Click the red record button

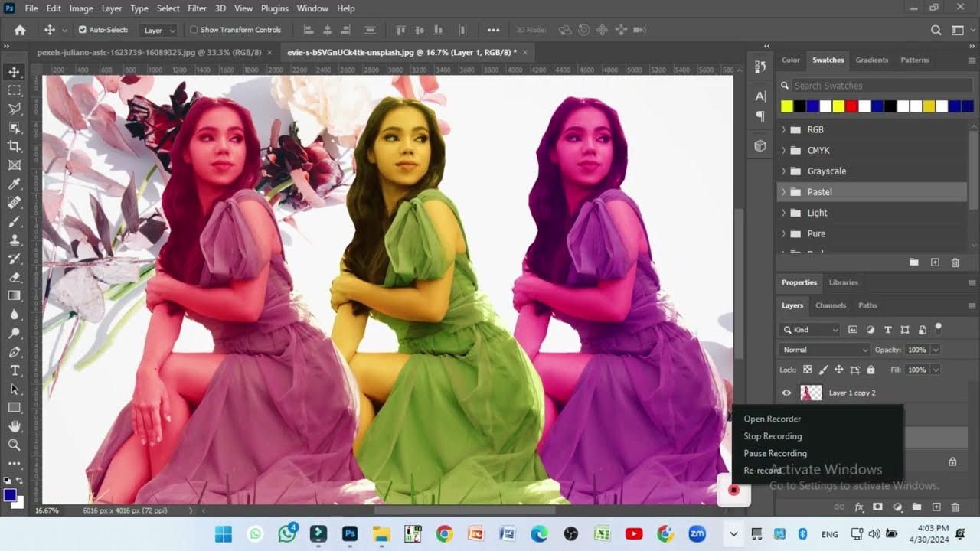(x=733, y=490)
